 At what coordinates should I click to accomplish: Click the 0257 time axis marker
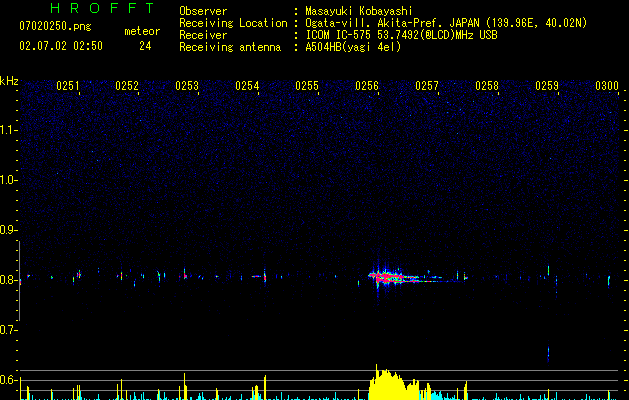[x=427, y=86]
